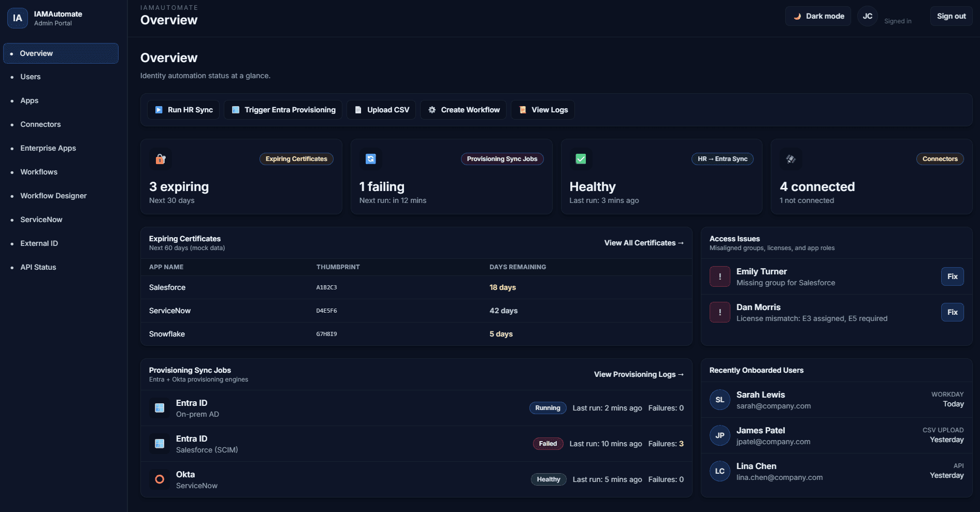Click the Entra ID icon beside On-prem AD
The width and height of the screenshot is (980, 512).
[159, 408]
